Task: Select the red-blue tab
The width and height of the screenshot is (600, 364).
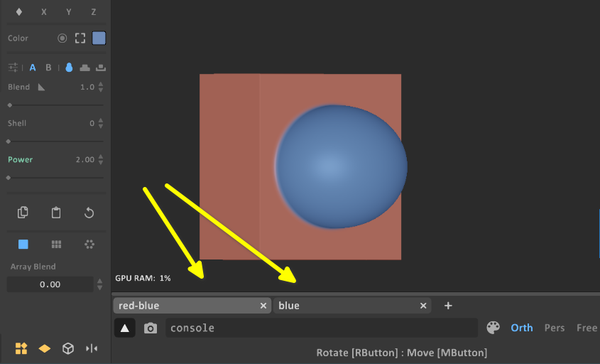Action: pyautogui.click(x=192, y=305)
